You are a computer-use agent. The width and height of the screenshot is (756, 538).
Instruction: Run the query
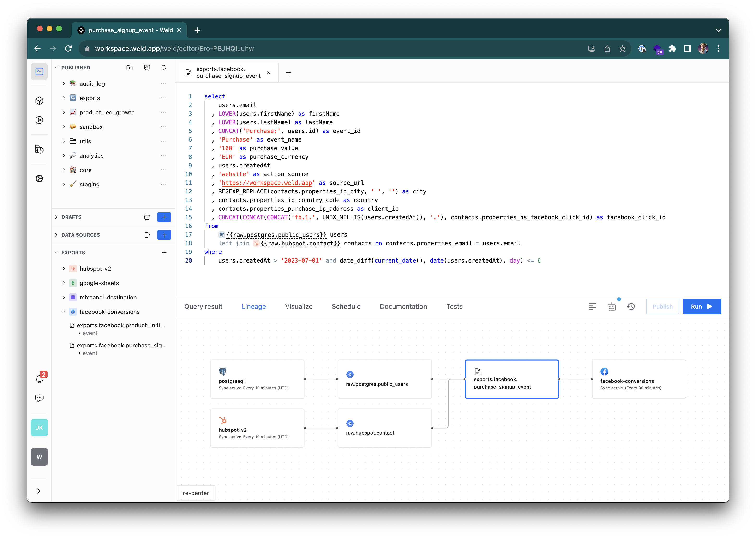point(702,306)
